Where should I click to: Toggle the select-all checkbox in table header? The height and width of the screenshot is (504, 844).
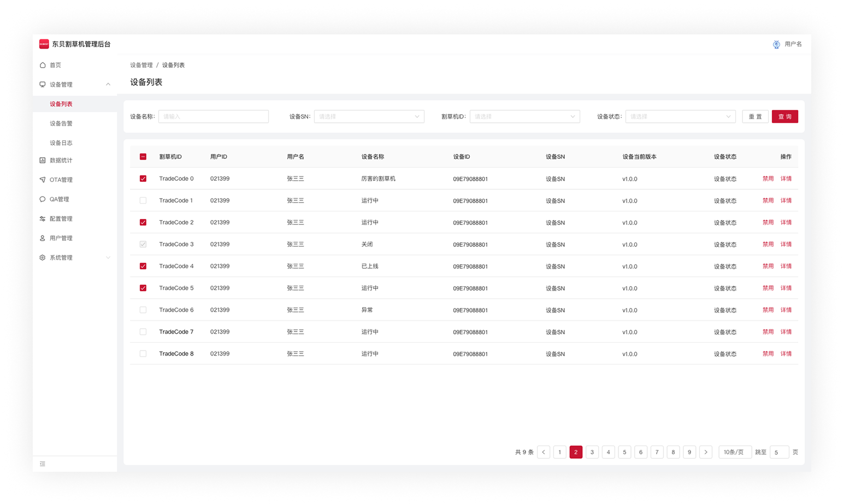click(143, 157)
